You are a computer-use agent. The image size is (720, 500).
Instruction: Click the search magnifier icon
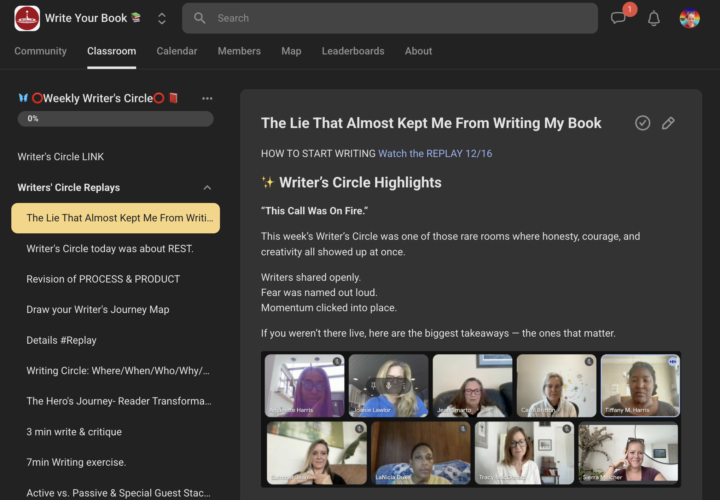pyautogui.click(x=199, y=18)
